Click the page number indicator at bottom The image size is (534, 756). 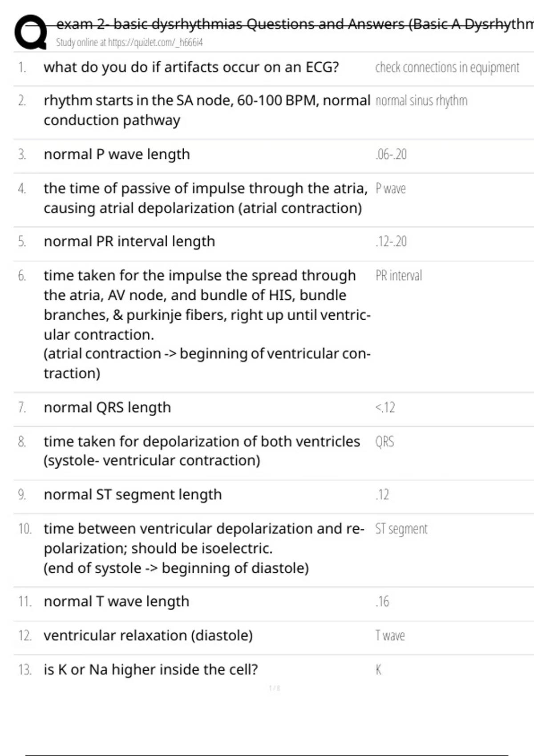pos(275,688)
